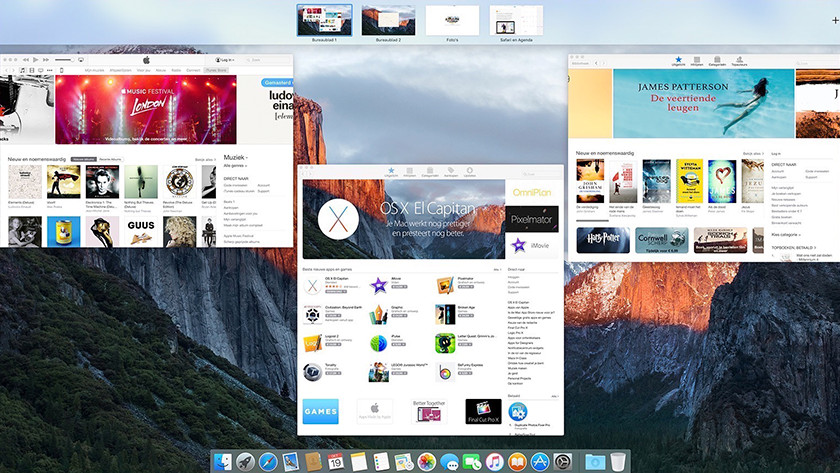Image resolution: width=840 pixels, height=473 pixels.
Task: Click iTunes play button
Action: (35, 60)
